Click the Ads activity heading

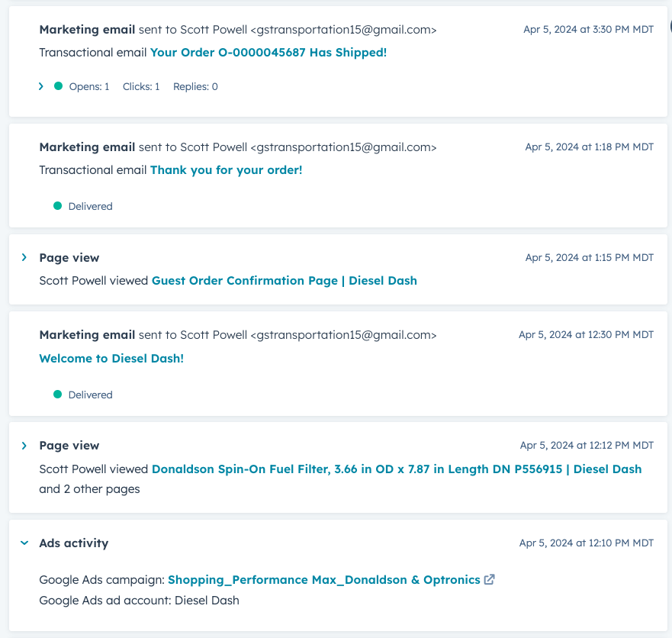[74, 543]
